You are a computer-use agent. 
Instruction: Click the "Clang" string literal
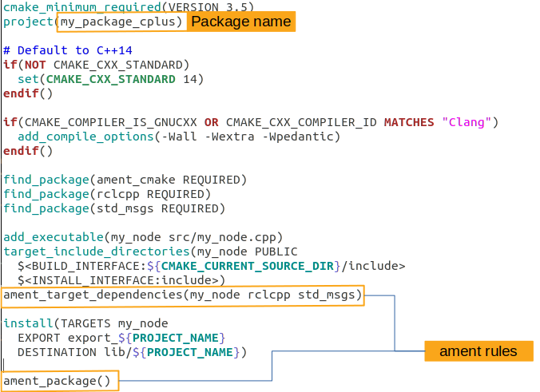(x=467, y=122)
